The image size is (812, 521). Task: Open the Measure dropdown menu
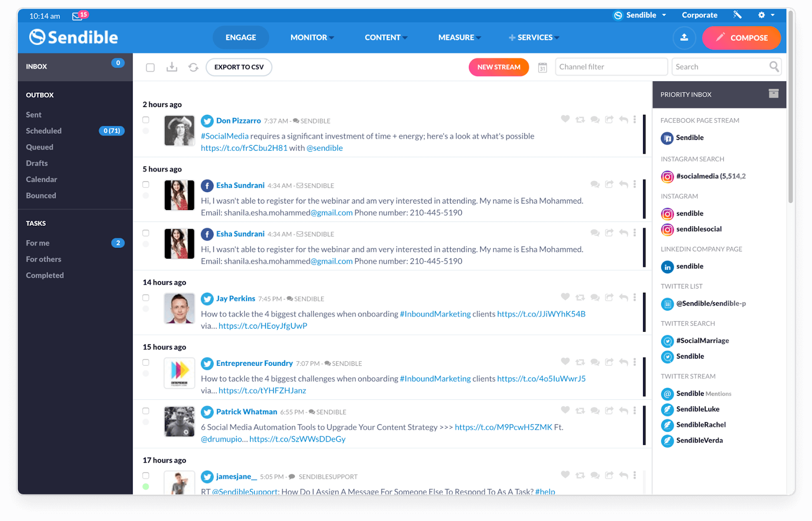pos(460,38)
